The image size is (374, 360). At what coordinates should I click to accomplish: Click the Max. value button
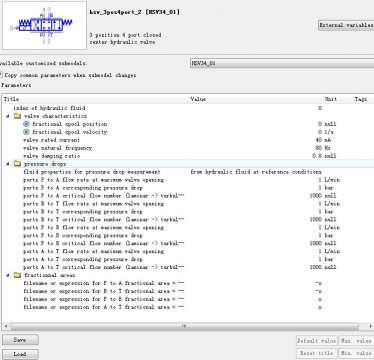click(356, 341)
